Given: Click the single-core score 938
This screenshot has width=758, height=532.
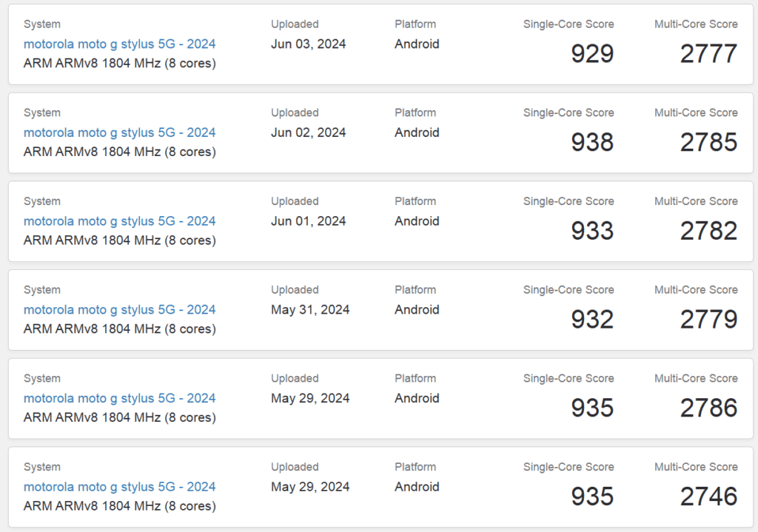Looking at the screenshot, I should pos(592,142).
